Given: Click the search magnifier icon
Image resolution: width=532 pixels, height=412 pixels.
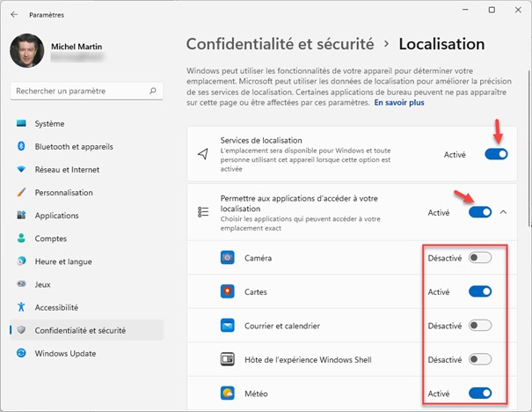Looking at the screenshot, I should (x=153, y=91).
